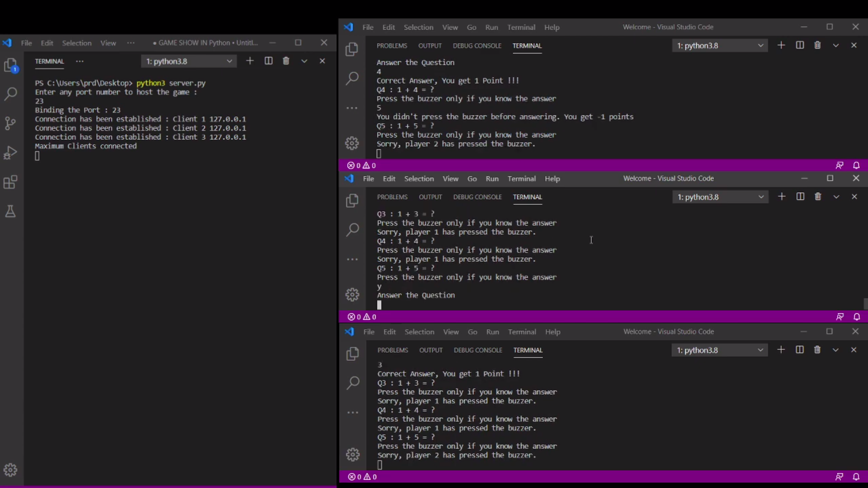
Task: Open top-right window python3.8 terminal selector
Action: point(720,45)
